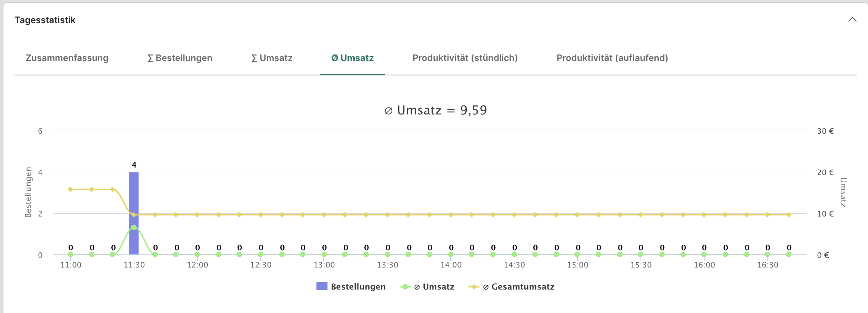Click yellow diamond point at 11:30
Screen dimensions: 868x313
[x=134, y=215]
